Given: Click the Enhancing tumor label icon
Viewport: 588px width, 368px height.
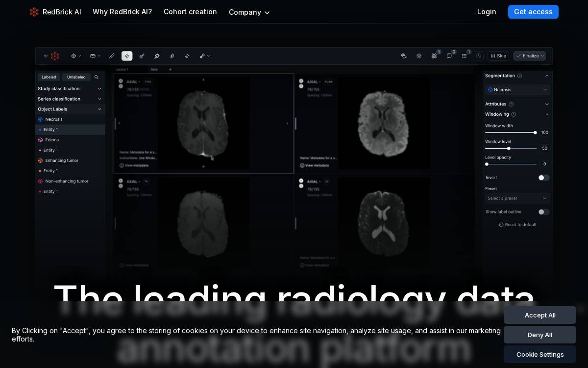Looking at the screenshot, I should point(41,160).
